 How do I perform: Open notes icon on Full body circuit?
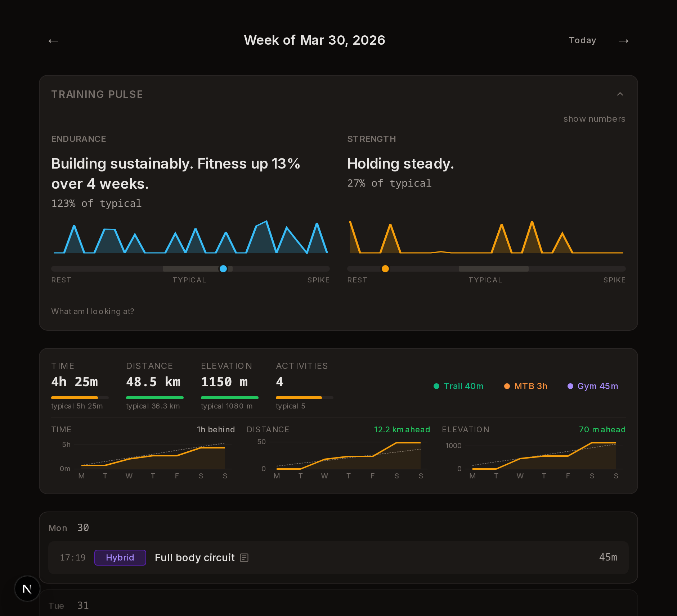(244, 558)
